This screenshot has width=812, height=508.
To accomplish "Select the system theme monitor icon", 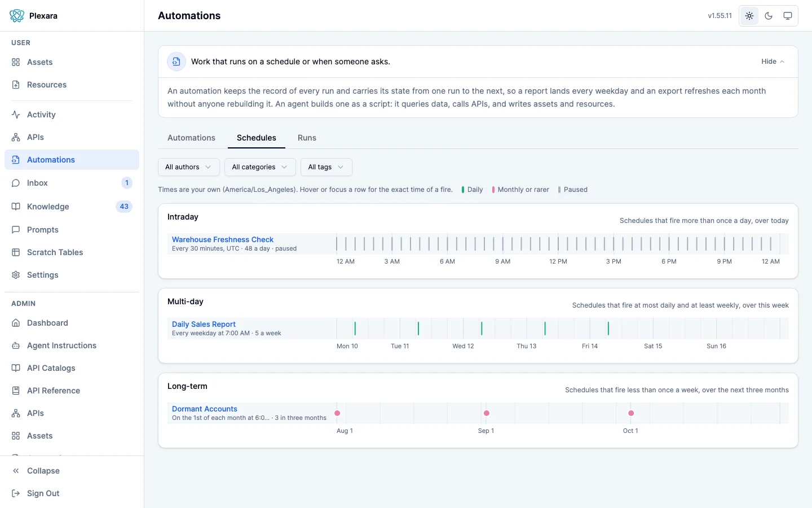I will [x=788, y=16].
